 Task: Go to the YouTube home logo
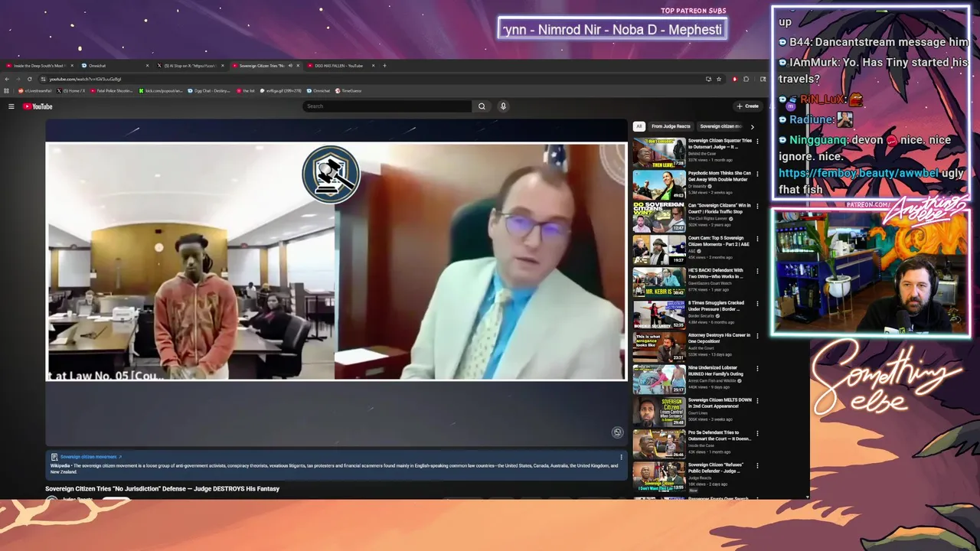38,106
